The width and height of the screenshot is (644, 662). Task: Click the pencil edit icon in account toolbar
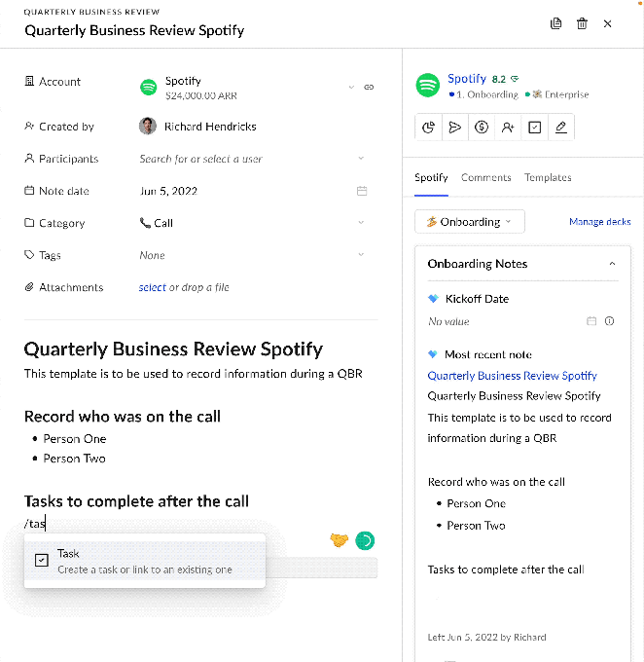point(560,127)
